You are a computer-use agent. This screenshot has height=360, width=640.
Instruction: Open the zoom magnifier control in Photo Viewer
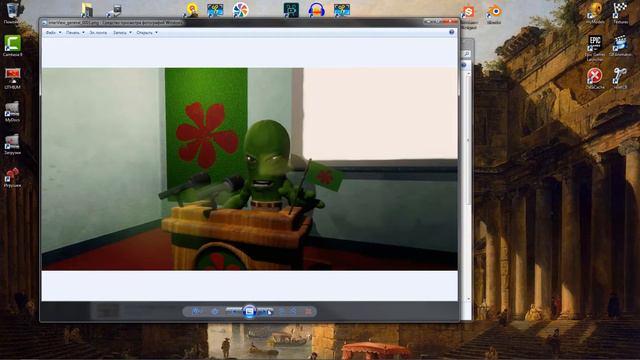tap(197, 312)
